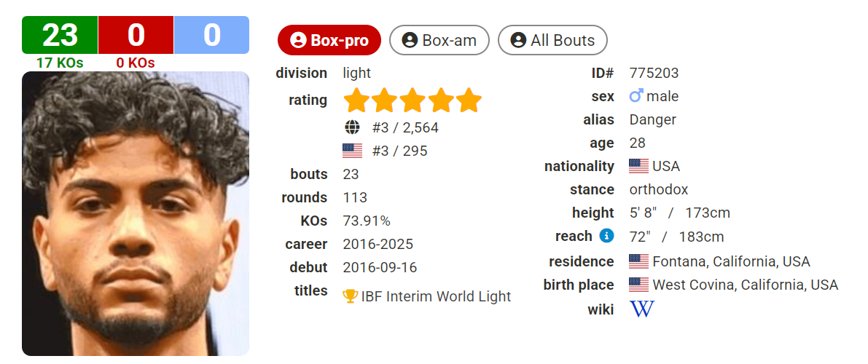Switch to the Box-am tab
868x364 pixels.
point(439,40)
